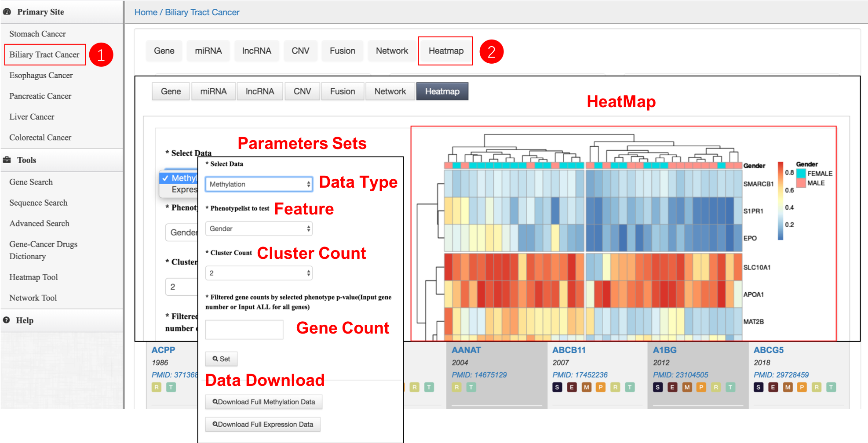Click the E badge under A1BG
This screenshot has width=868, height=443.
pyautogui.click(x=672, y=387)
